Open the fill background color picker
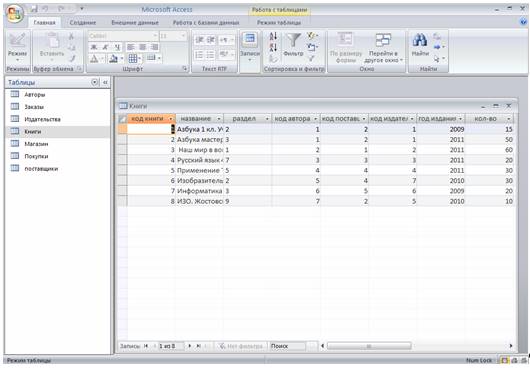Screen dimensions: 530x368 (122, 59)
